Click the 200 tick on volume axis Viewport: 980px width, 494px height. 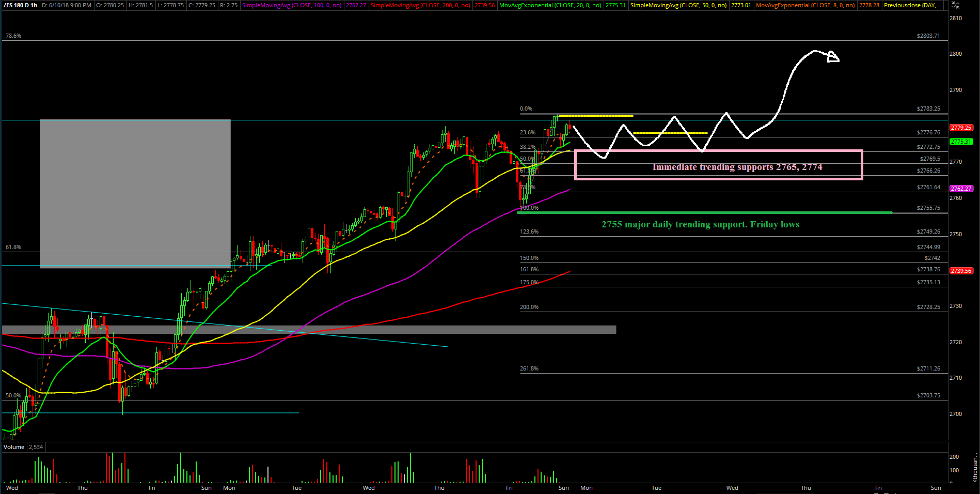point(954,457)
